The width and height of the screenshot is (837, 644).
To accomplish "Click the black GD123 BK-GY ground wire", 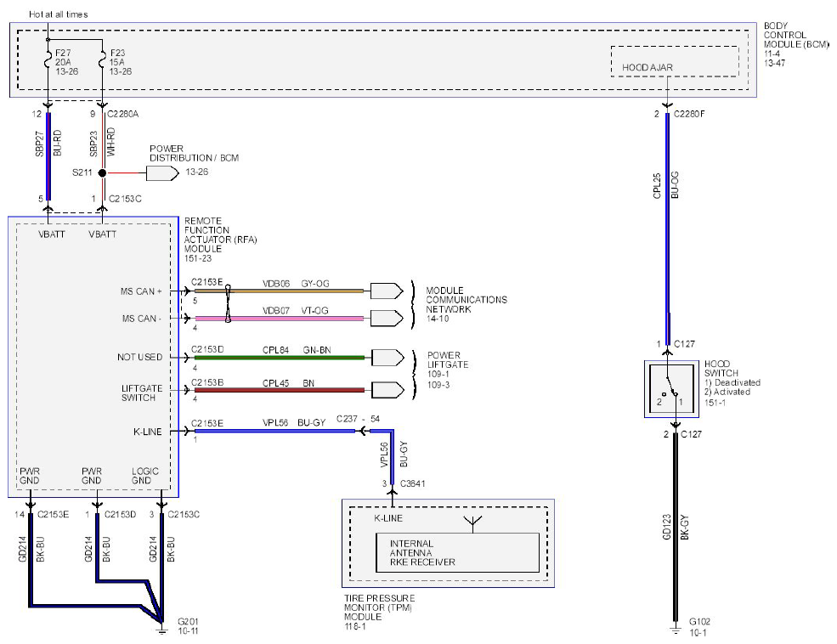I will click(676, 528).
